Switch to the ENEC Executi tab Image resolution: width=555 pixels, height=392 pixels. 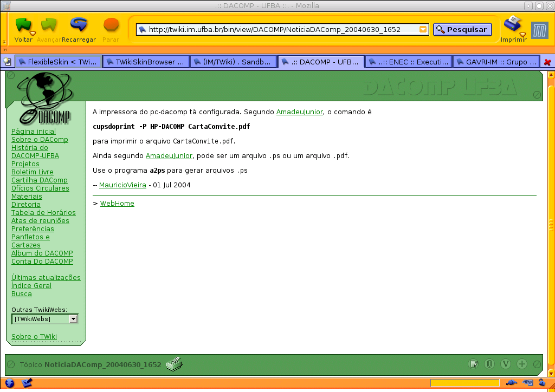[408, 62]
